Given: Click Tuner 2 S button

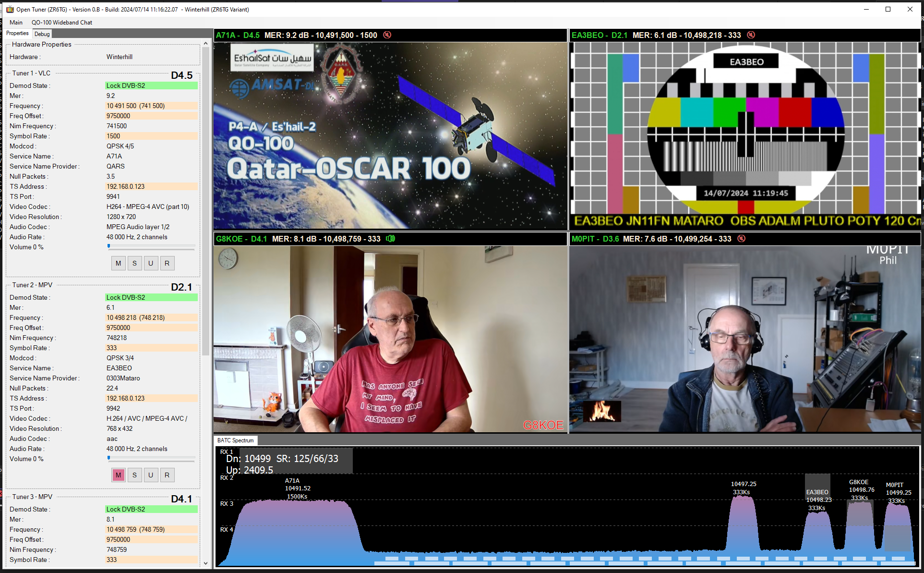Looking at the screenshot, I should pos(134,475).
